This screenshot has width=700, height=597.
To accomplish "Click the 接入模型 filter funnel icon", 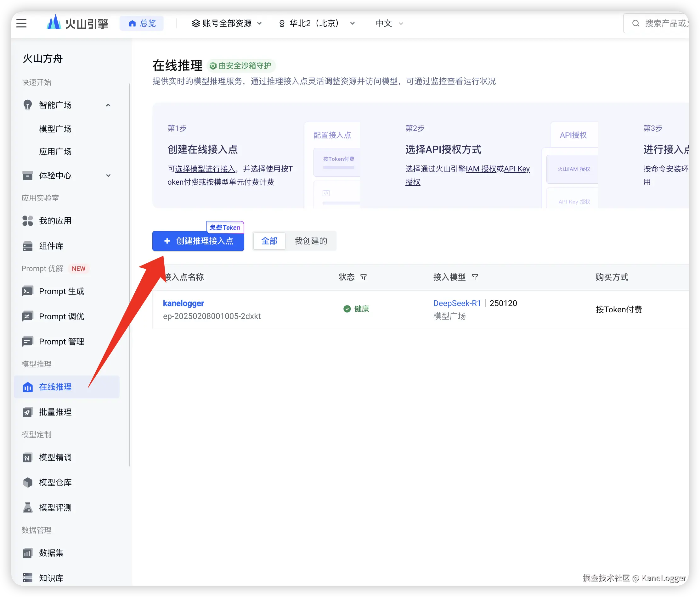I will (x=475, y=277).
